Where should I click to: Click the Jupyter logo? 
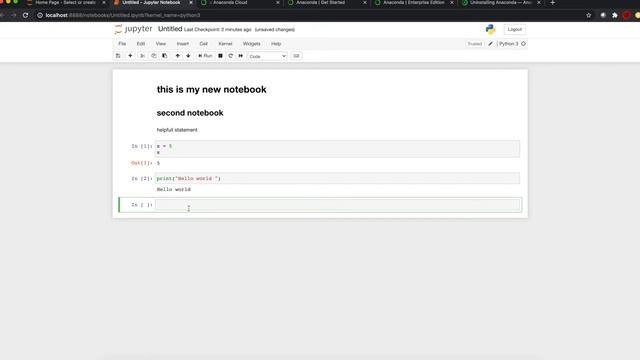click(x=133, y=29)
